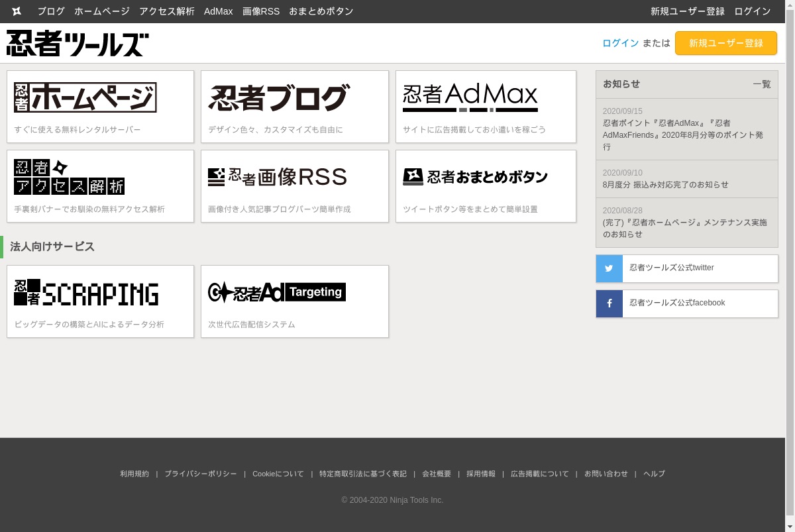The image size is (795, 532).
Task: Click the ビッグデータの構築とAIによるデータ分析 text
Action: 89,325
